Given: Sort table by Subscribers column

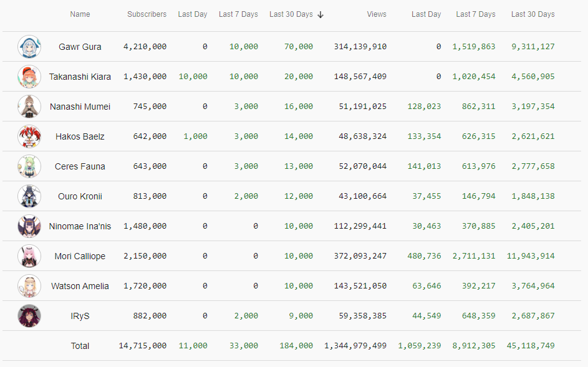Looking at the screenshot, I should click(x=147, y=14).
